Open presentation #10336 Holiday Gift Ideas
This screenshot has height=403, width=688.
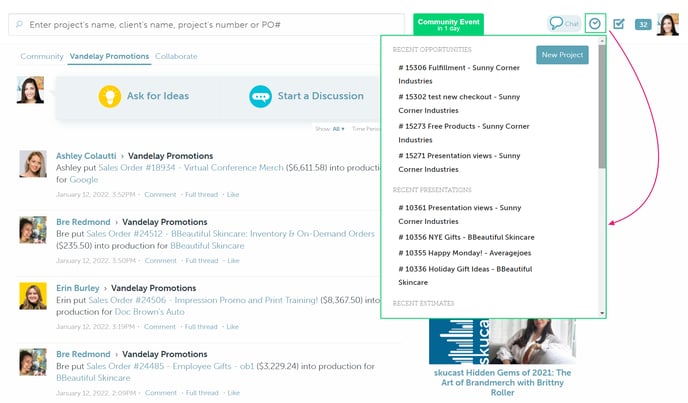[465, 276]
